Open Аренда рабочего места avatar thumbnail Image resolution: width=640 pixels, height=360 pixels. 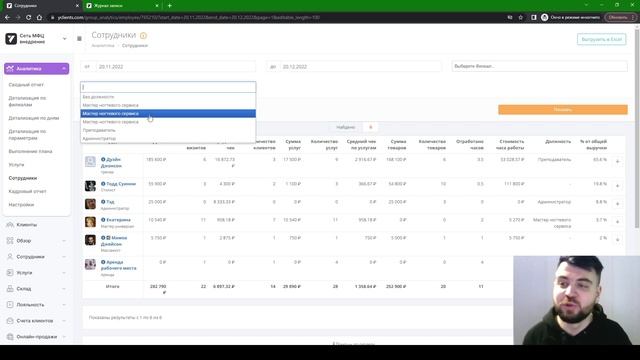[x=90, y=264]
